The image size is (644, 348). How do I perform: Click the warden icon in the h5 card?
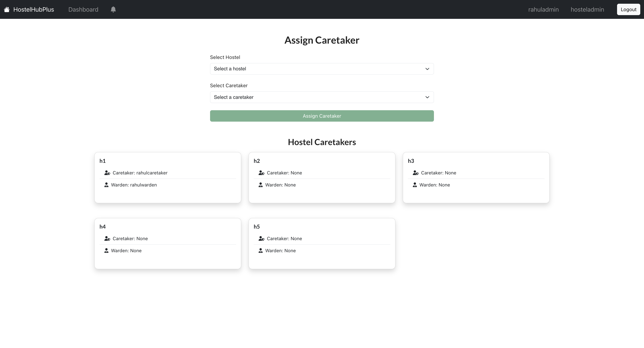(x=261, y=251)
